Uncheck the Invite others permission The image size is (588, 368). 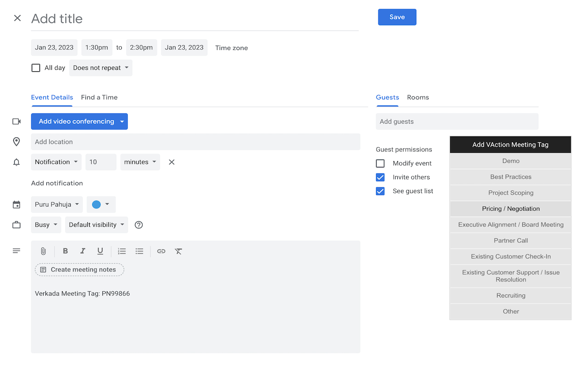(380, 177)
